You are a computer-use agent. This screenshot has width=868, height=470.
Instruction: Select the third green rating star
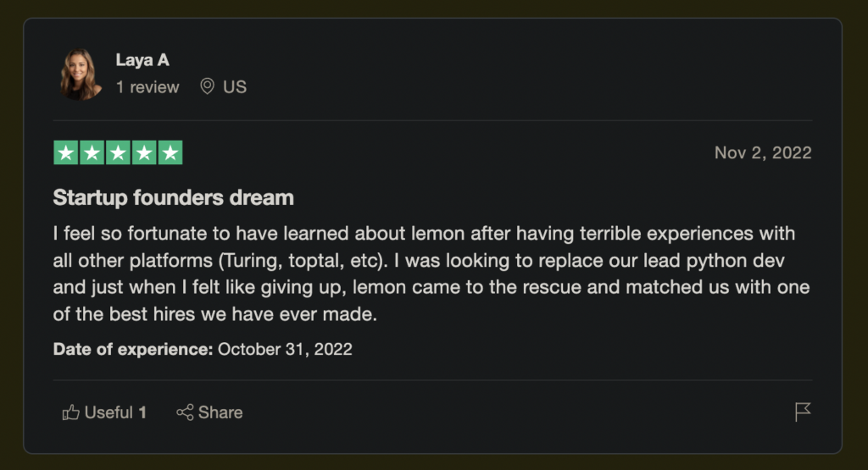pos(118,152)
